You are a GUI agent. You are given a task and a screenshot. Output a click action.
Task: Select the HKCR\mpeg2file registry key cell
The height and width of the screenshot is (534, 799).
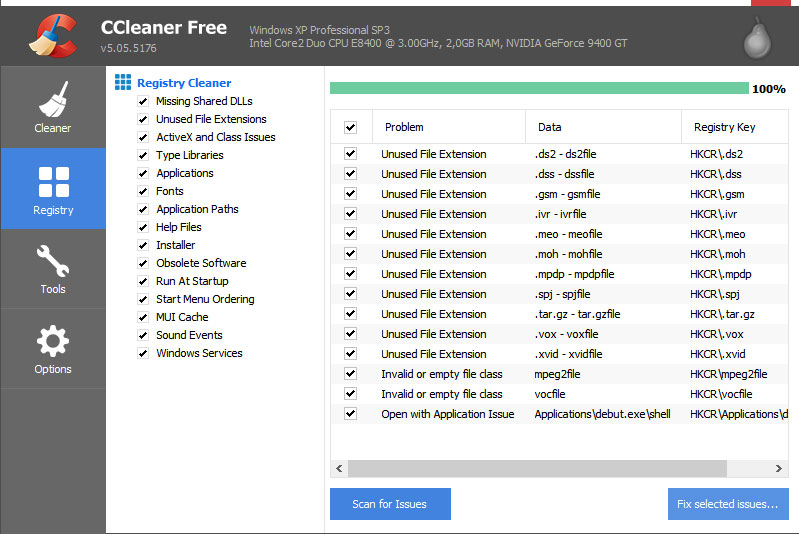(x=728, y=374)
